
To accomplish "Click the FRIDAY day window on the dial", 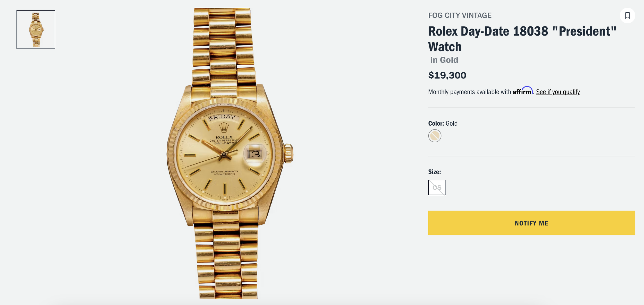I will coord(222,117).
